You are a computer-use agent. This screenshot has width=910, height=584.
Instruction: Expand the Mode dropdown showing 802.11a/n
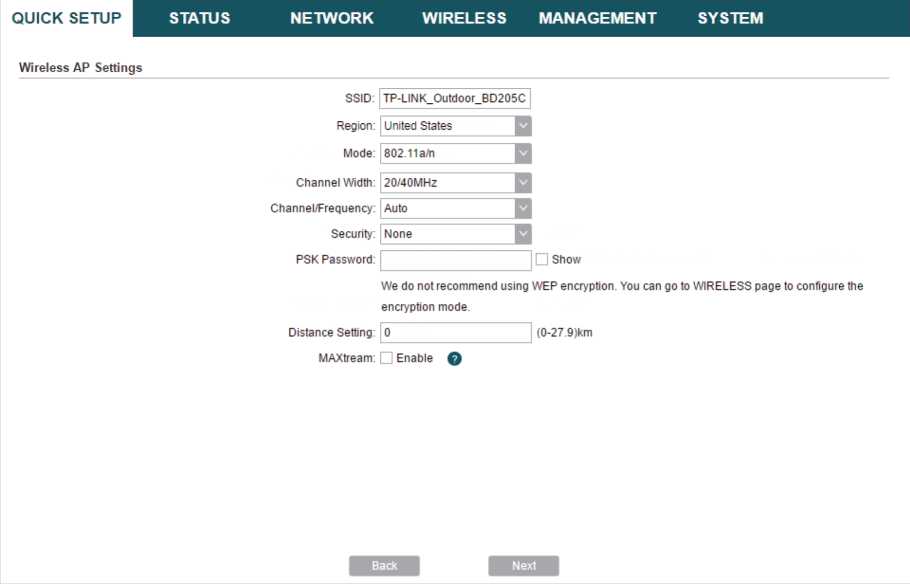[455, 154]
